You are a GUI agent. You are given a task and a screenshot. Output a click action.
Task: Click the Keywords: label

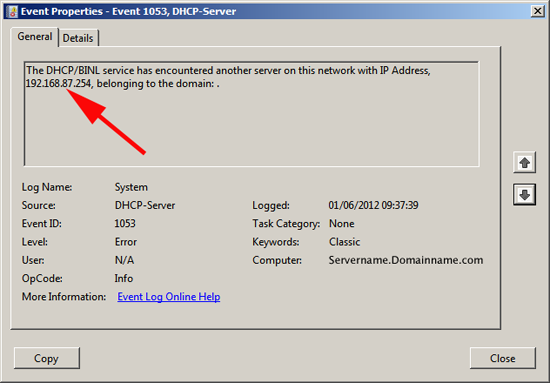point(276,242)
